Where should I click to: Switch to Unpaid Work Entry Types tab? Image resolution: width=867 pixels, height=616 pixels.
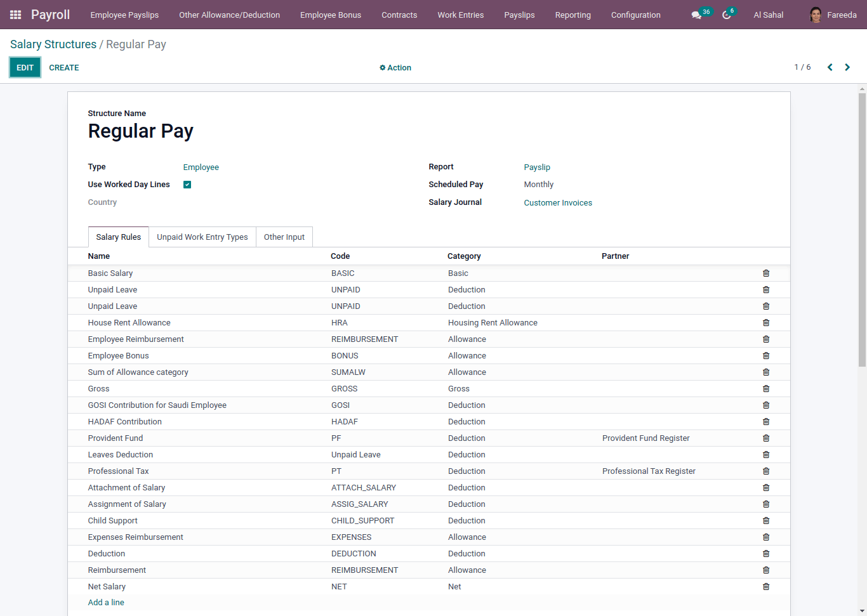pyautogui.click(x=202, y=237)
